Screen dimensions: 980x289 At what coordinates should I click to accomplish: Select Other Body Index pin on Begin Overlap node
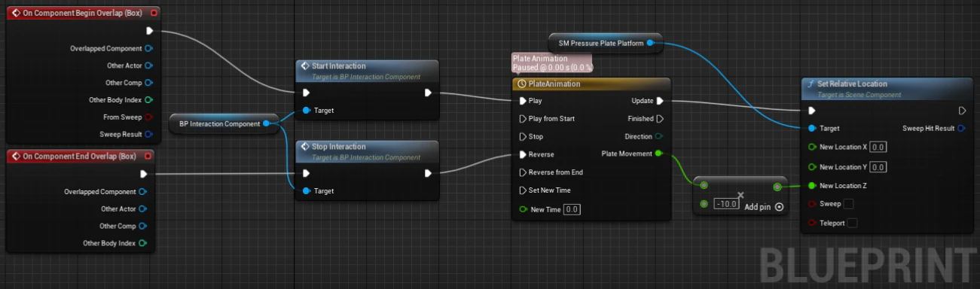tap(148, 100)
